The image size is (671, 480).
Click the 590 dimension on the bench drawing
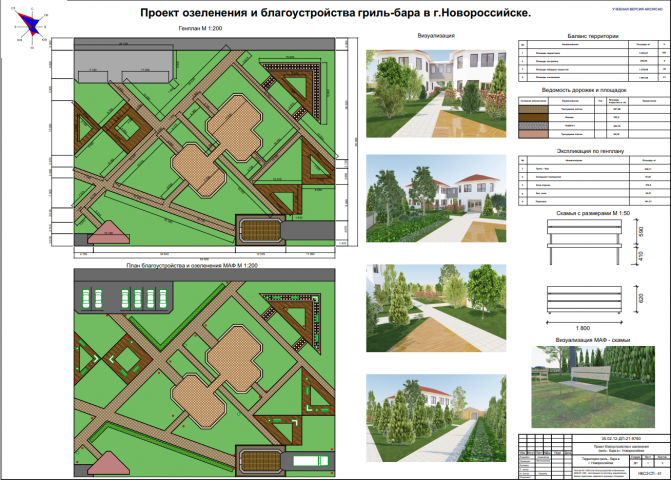pyautogui.click(x=641, y=231)
